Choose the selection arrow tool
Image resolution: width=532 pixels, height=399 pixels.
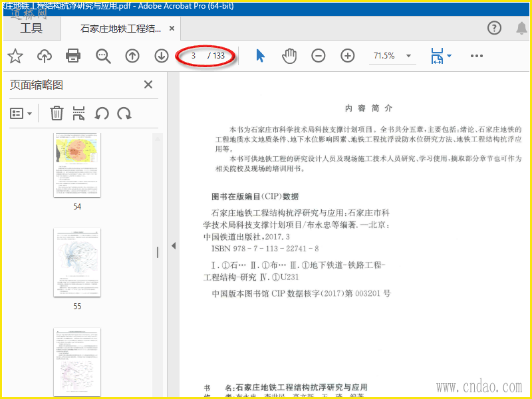point(260,56)
